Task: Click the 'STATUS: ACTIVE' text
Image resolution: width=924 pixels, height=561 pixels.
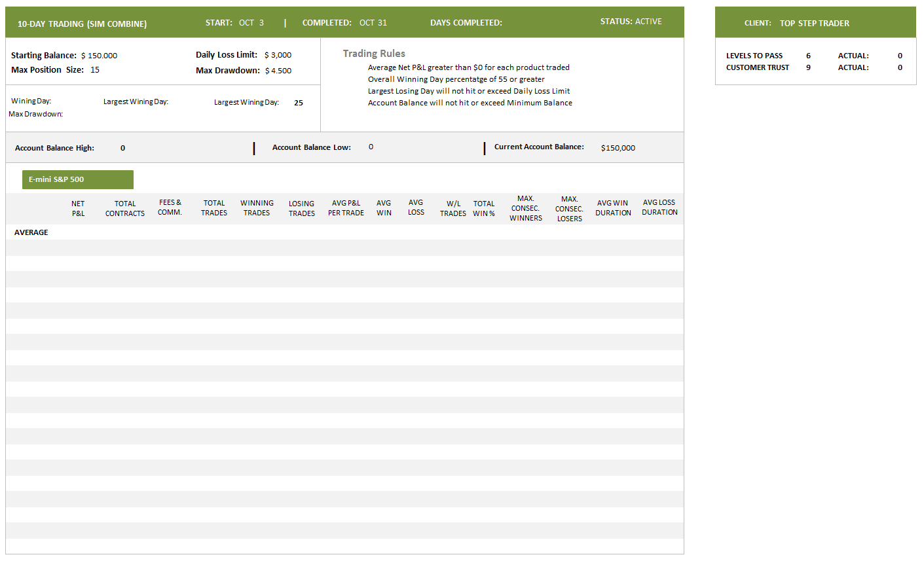Action: pyautogui.click(x=631, y=22)
